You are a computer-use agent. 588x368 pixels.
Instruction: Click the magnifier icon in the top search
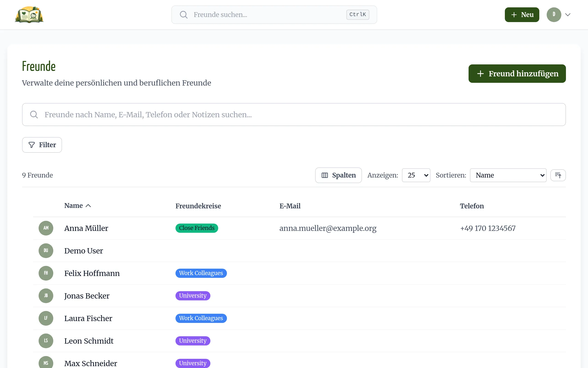click(184, 14)
